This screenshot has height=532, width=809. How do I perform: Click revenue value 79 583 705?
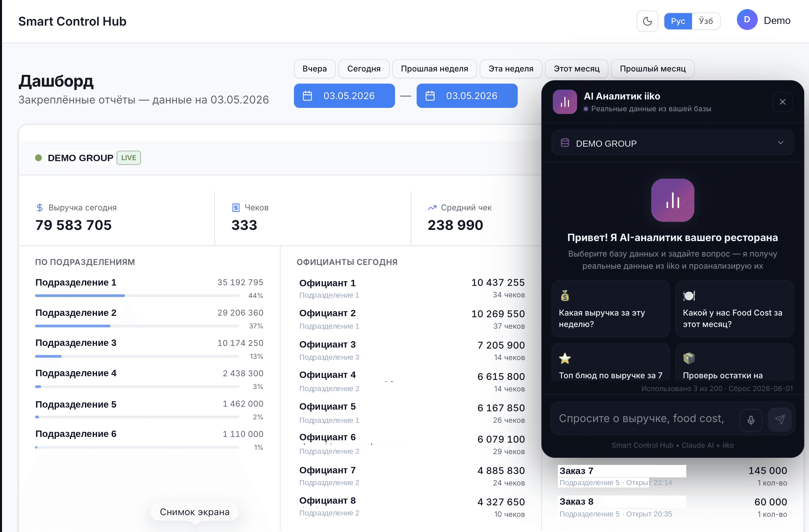click(x=73, y=225)
